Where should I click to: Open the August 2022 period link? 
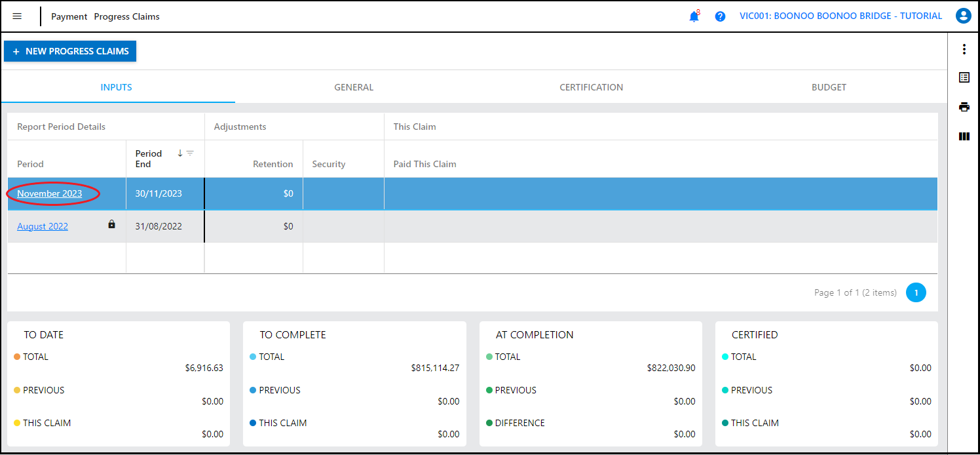click(x=43, y=226)
